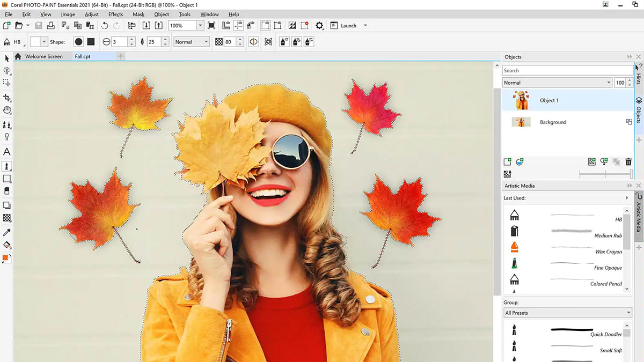Viewport: 644px width, 362px height.
Task: Select the Text tool
Action: [x=7, y=152]
